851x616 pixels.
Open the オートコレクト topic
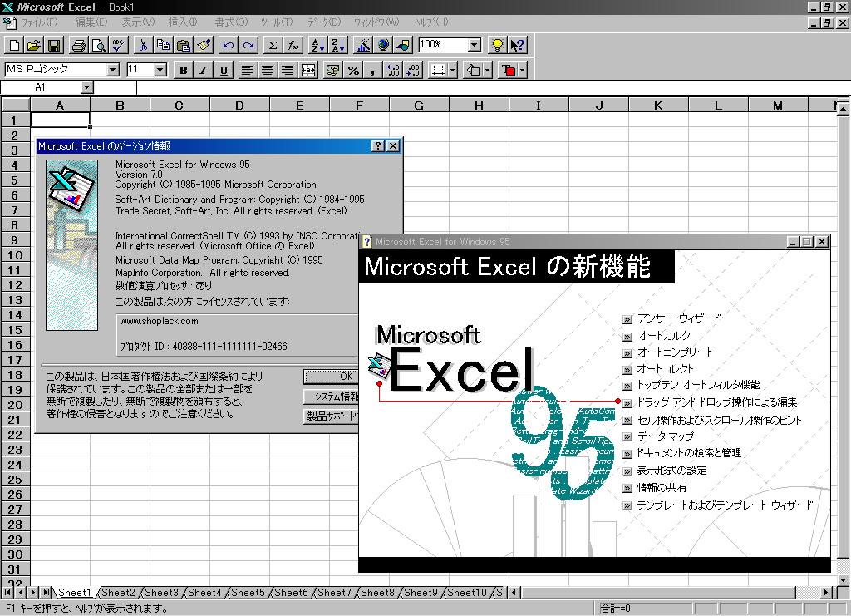[x=666, y=369]
